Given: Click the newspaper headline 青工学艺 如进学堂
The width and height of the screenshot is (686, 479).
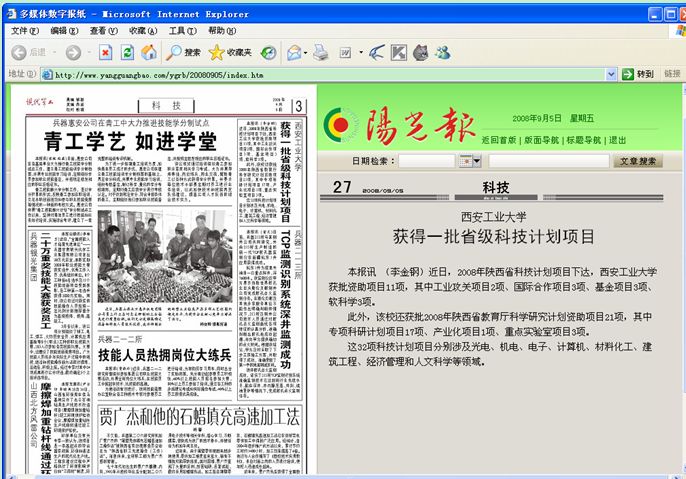Looking at the screenshot, I should (x=130, y=142).
